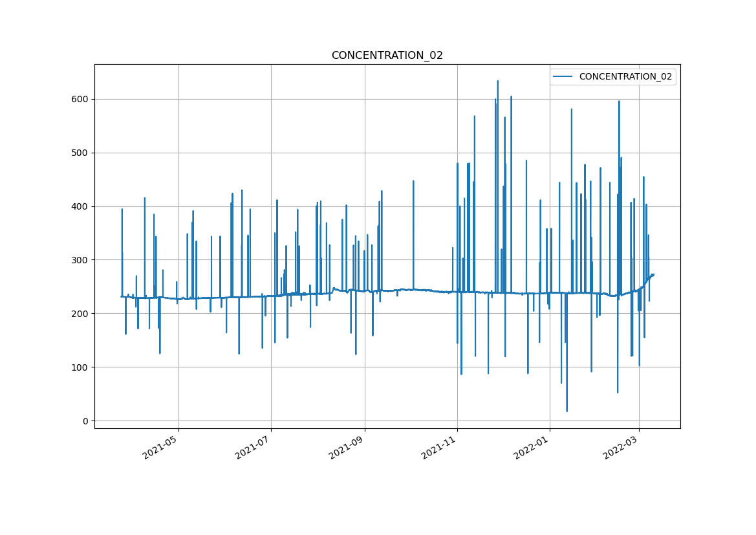Click the 0 y-axis tick label
The height and width of the screenshot is (535, 756).
point(86,421)
